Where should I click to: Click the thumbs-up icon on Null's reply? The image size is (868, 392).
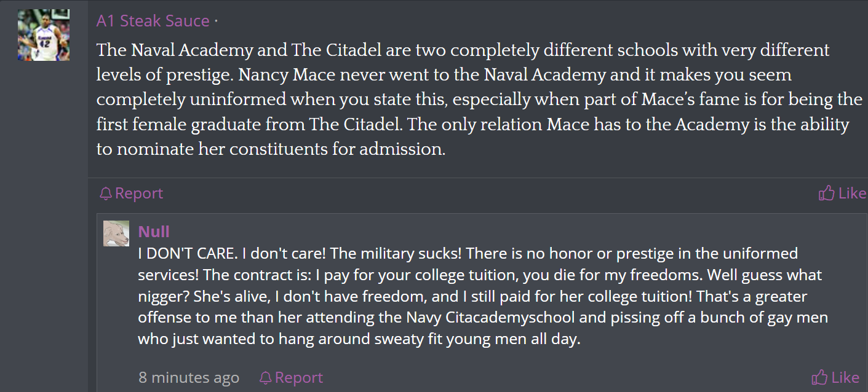point(819,377)
